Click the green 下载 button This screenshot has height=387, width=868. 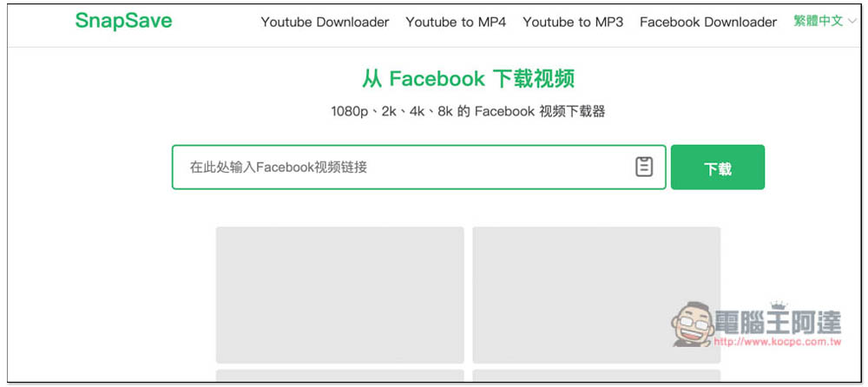[718, 167]
